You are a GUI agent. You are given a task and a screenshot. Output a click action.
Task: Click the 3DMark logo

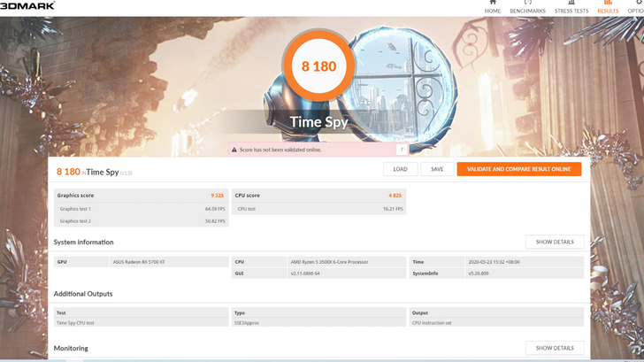27,5
